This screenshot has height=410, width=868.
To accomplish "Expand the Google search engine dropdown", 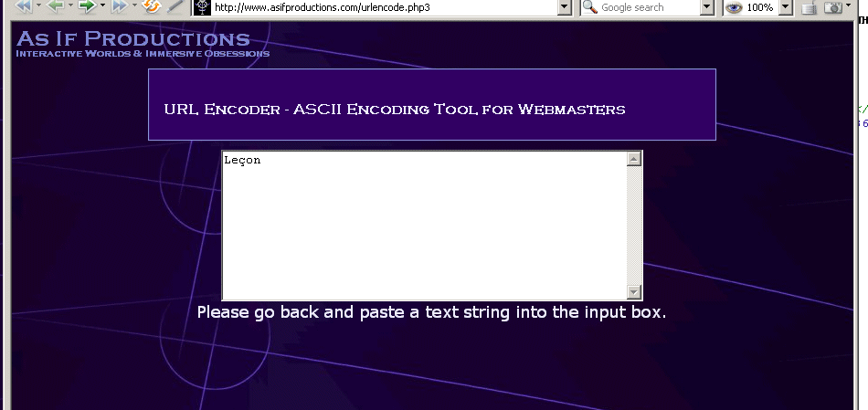I will point(706,7).
